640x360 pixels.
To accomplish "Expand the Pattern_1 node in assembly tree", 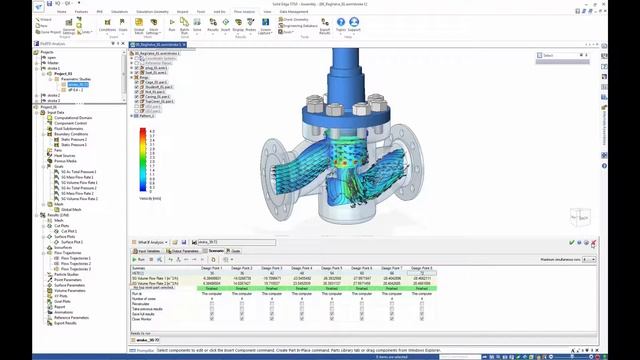I will point(131,116).
